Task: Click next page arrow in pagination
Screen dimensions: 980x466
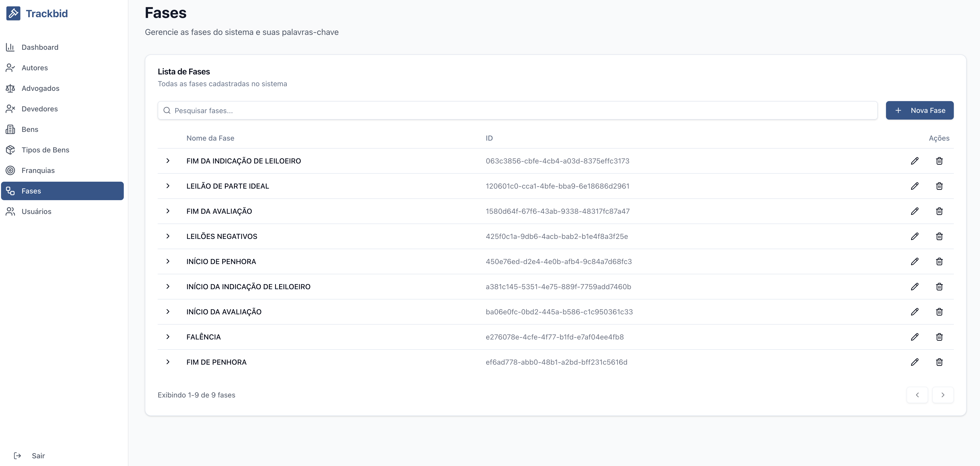Action: click(x=943, y=395)
